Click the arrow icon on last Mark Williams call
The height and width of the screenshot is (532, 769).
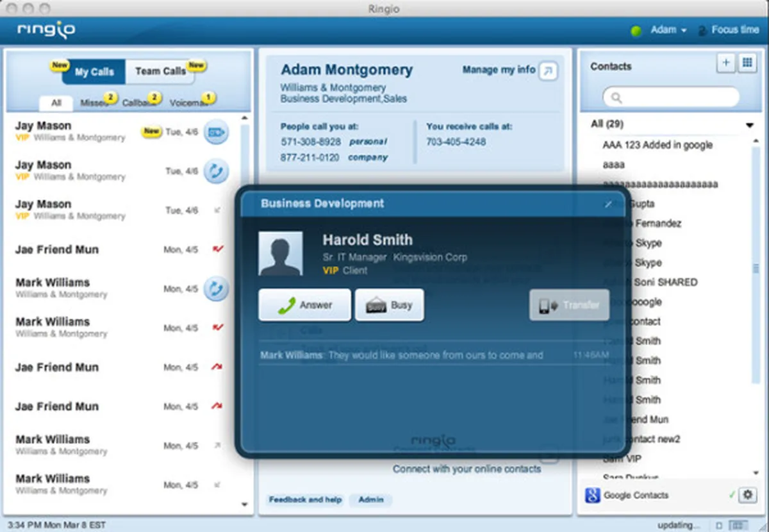217,485
